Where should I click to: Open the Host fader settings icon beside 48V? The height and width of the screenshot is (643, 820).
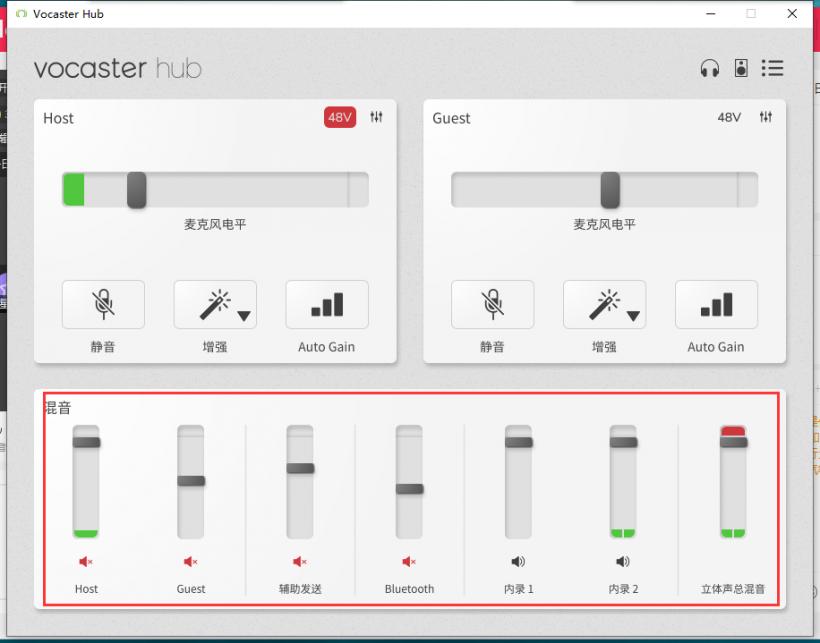(376, 117)
